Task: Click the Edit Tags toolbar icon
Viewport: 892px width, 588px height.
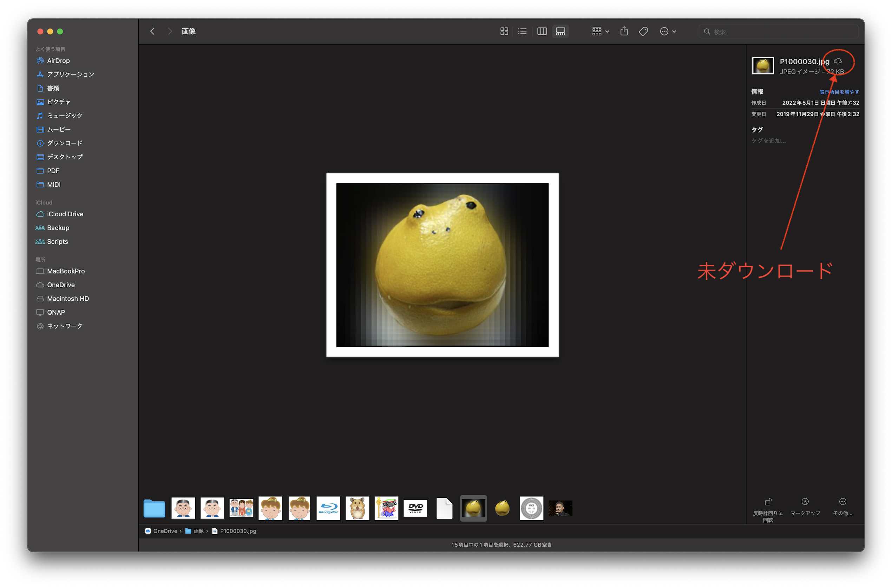Action: click(x=643, y=32)
